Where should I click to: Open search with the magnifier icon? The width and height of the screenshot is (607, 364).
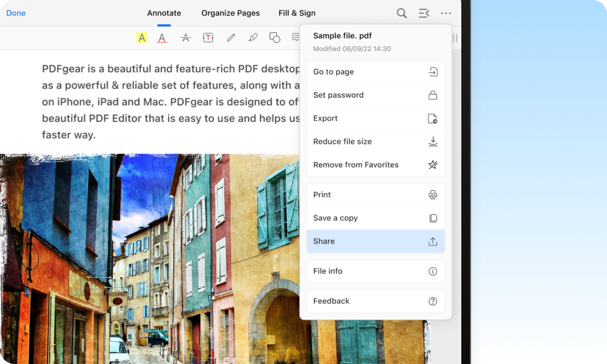tap(401, 13)
